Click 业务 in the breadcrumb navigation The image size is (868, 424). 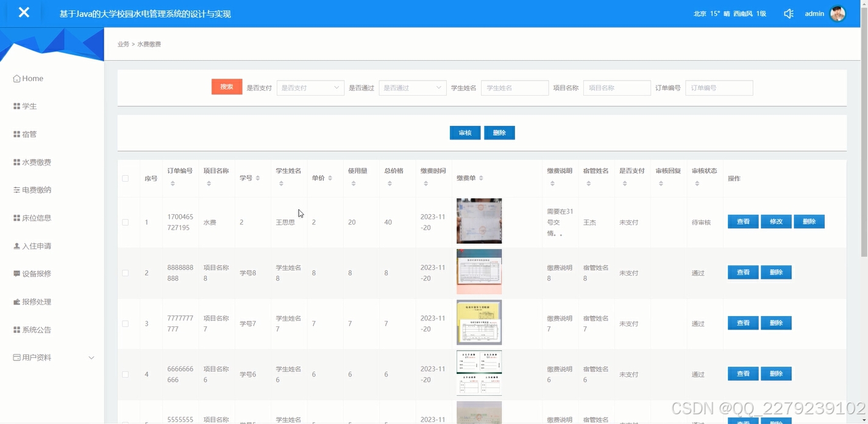click(x=123, y=43)
